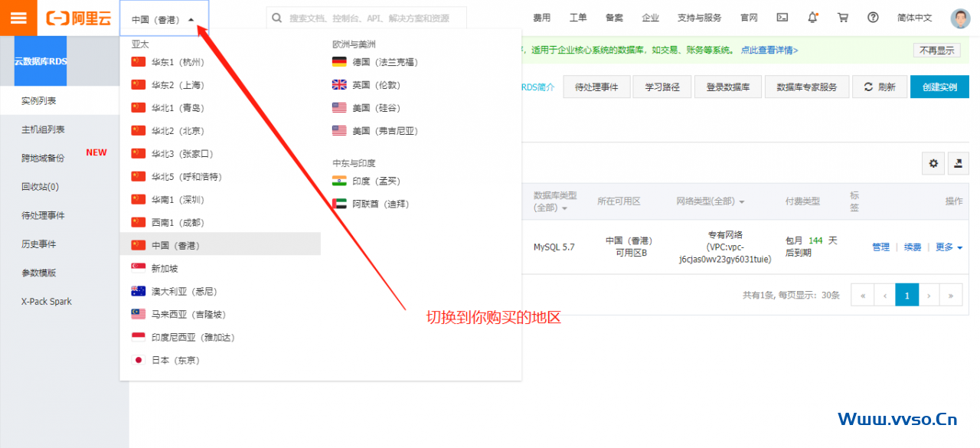The height and width of the screenshot is (448, 980).
Task: Open 跨地域备份 in the sidebar
Action: point(43,158)
